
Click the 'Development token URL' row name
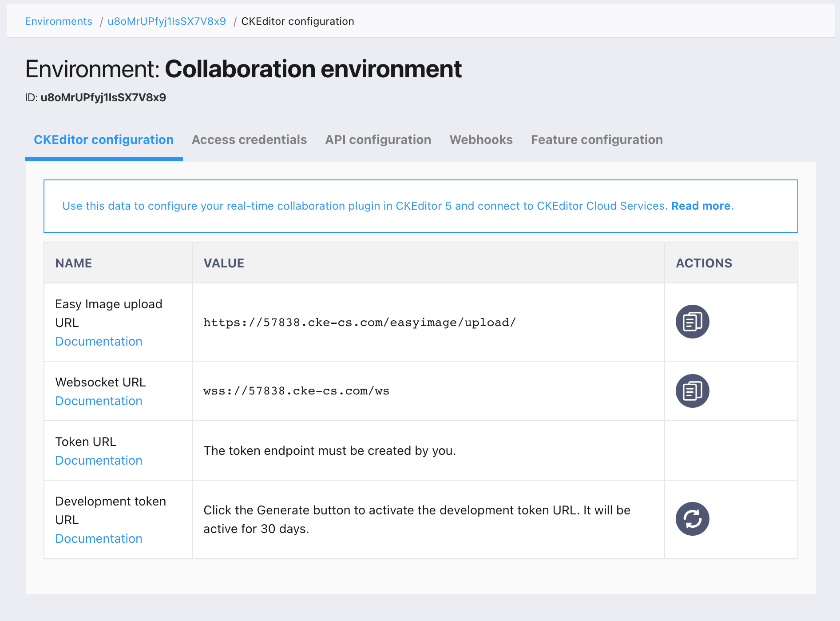coord(111,510)
